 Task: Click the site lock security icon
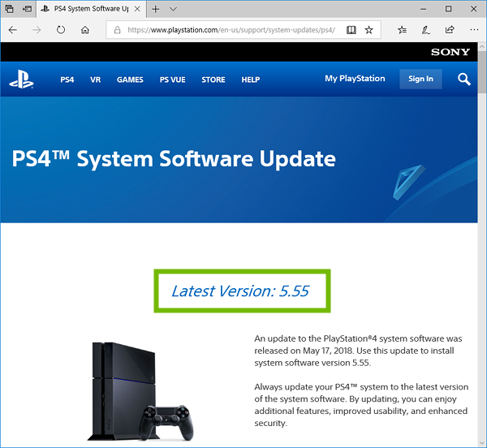(x=117, y=30)
